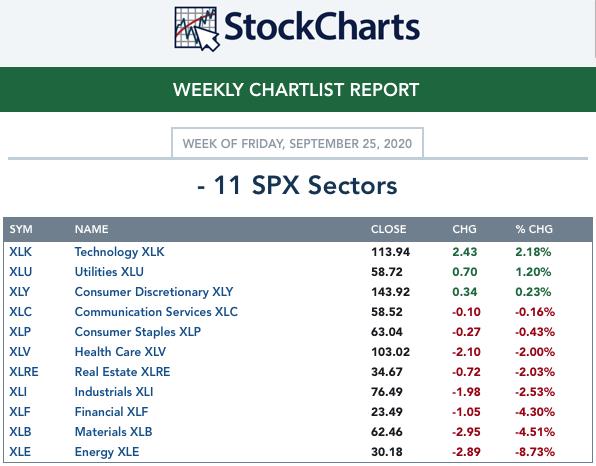
Task: Click the CLOSE column header
Action: pos(388,229)
